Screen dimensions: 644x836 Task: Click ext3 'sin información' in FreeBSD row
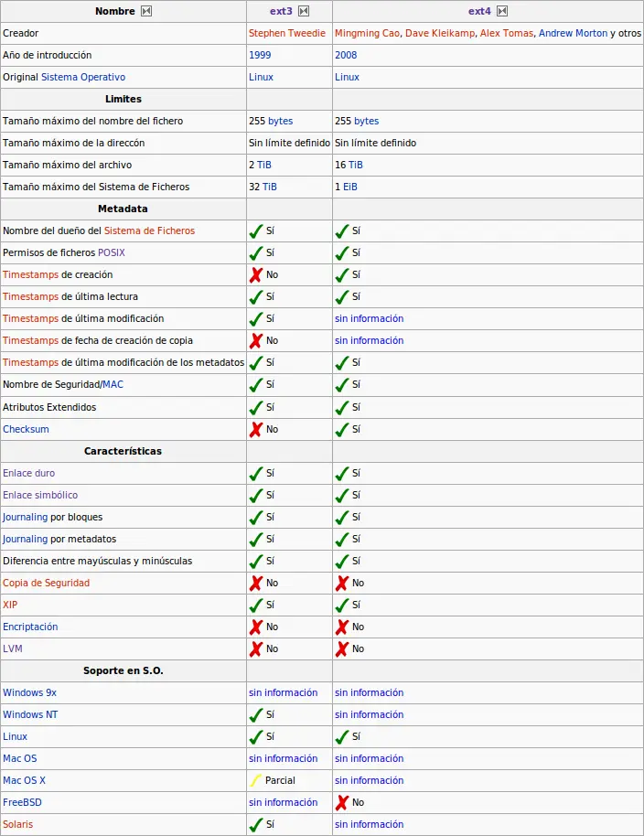[x=283, y=802]
